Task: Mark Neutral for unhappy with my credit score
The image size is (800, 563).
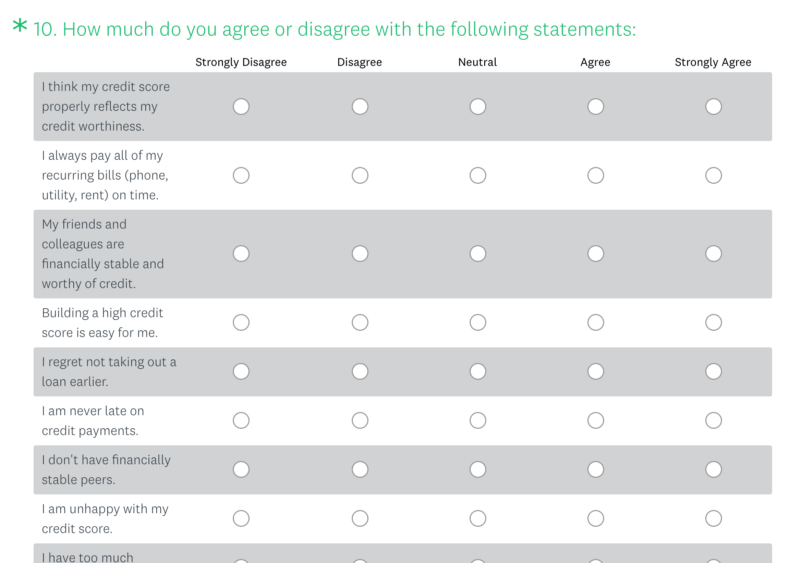Action: [478, 519]
